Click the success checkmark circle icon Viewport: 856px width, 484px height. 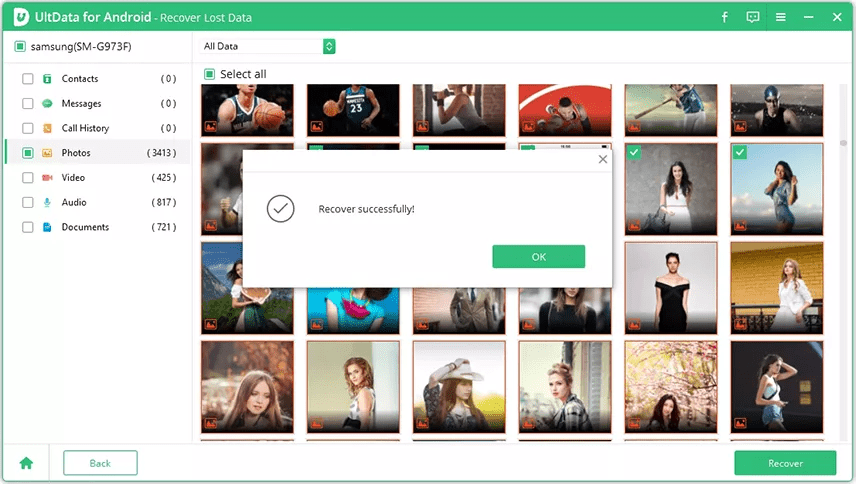281,208
